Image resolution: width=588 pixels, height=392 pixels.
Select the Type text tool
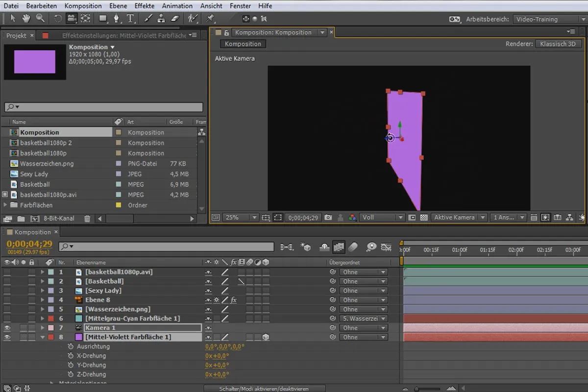click(x=130, y=19)
